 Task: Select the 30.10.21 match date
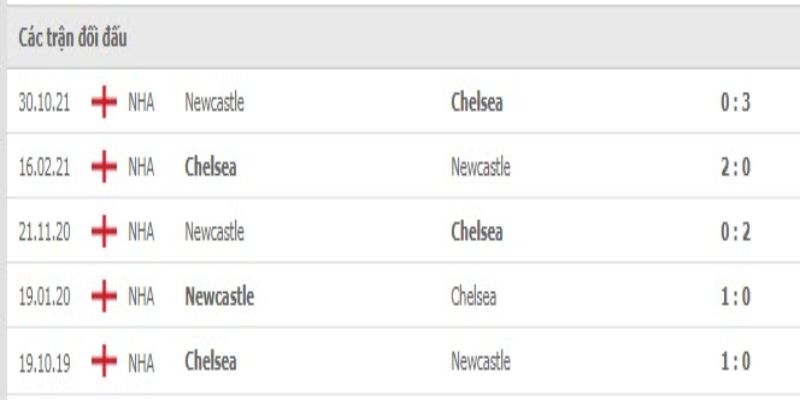tap(46, 102)
